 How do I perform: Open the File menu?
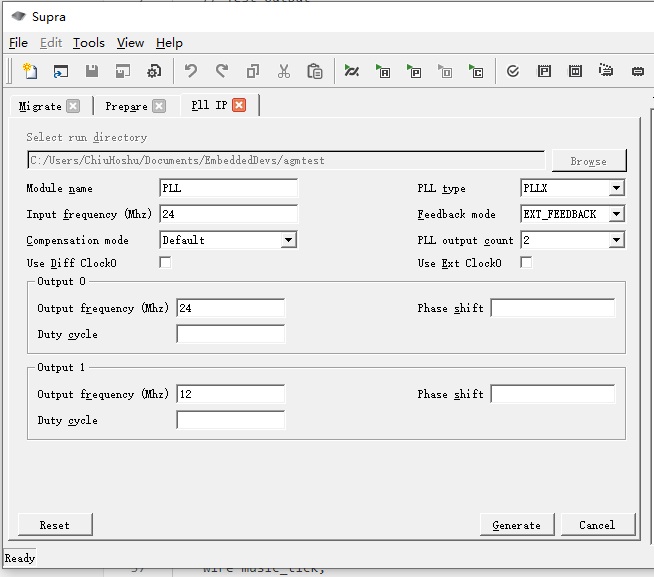click(18, 43)
